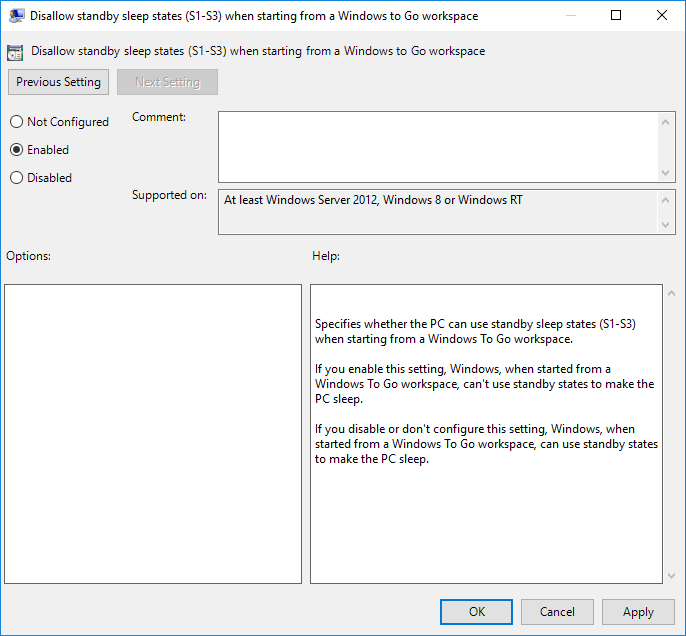Click Help pane scroll down arrow
686x636 pixels.
coord(672,576)
